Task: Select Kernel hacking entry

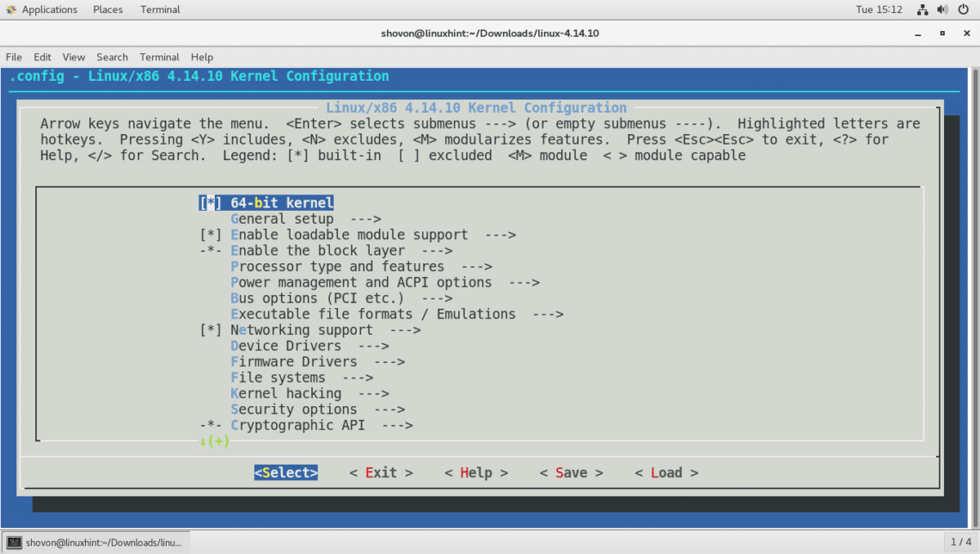Action: click(285, 393)
